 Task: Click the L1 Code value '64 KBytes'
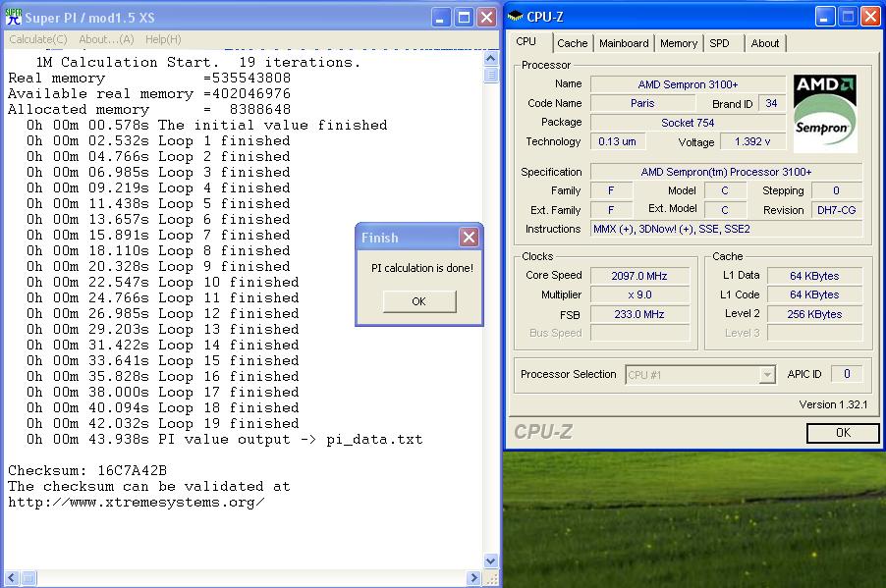click(x=814, y=294)
